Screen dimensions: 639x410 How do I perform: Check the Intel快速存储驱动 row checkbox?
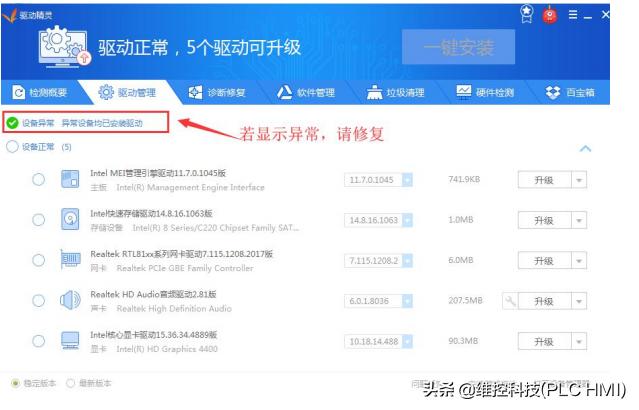pos(39,220)
